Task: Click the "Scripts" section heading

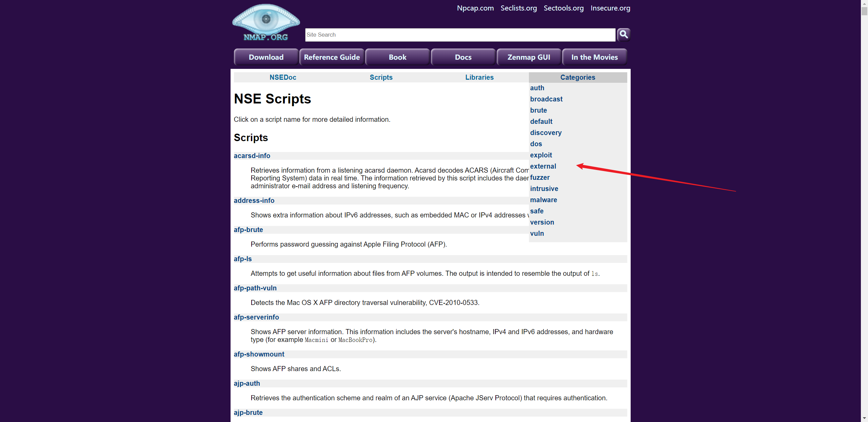Action: [251, 137]
